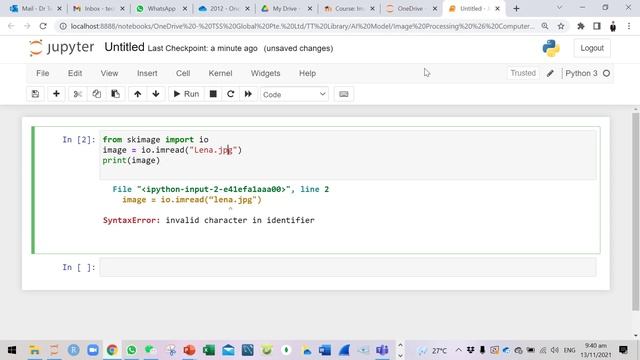Viewport: 640px width, 360px height.
Task: Interrupt the kernel with stop icon
Action: [213, 94]
